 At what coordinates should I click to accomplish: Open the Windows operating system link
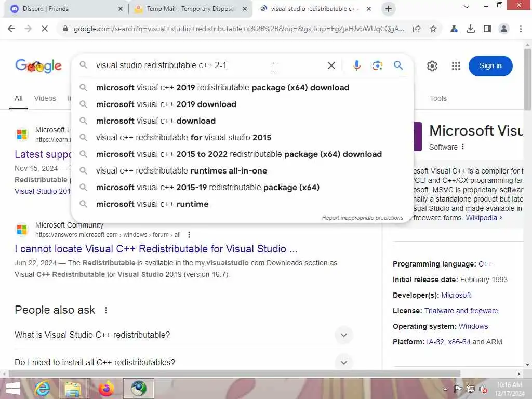click(x=473, y=326)
